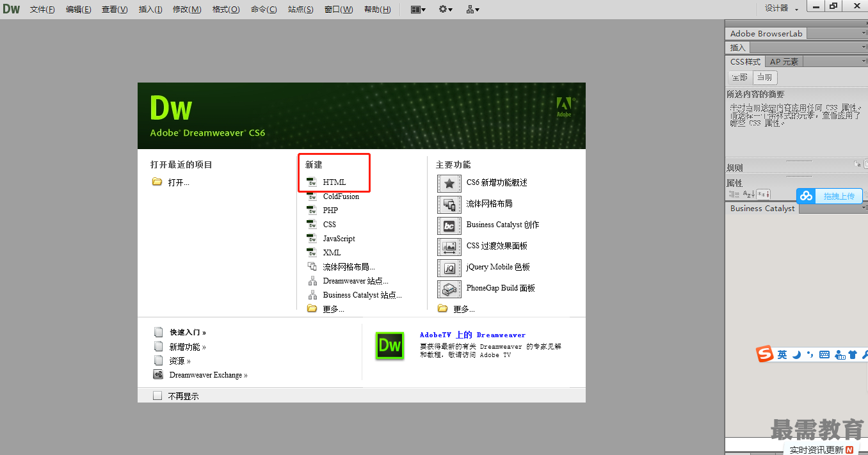Switch to the CSS样式 tab
The image size is (868, 455).
point(746,61)
